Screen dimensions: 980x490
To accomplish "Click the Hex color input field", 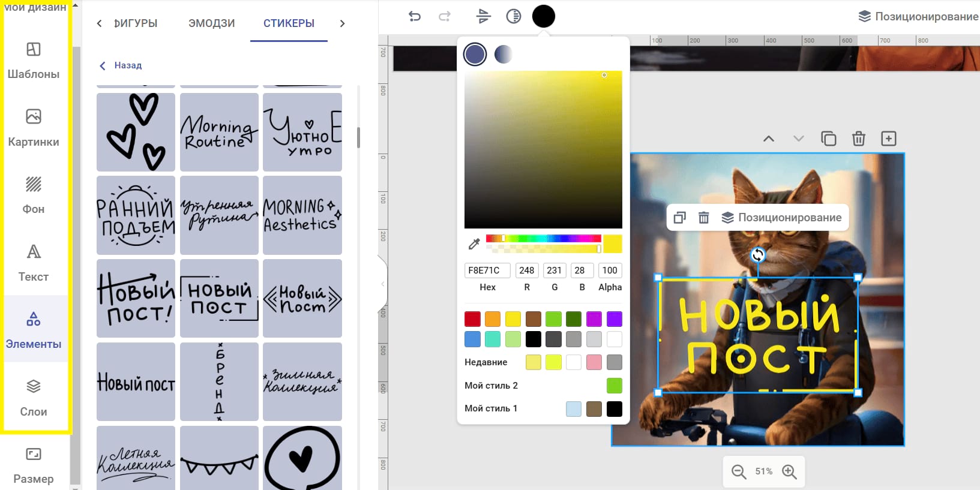I will (487, 270).
